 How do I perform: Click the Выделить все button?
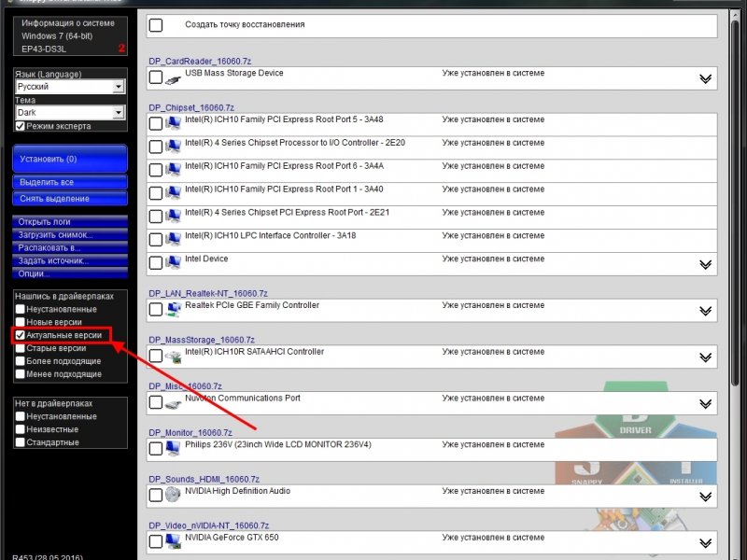tap(70, 182)
